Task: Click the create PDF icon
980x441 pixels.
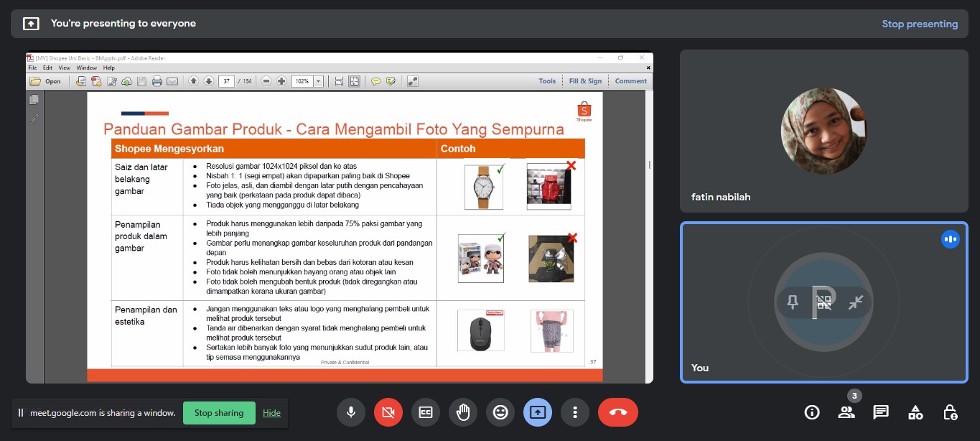Action: point(96,81)
